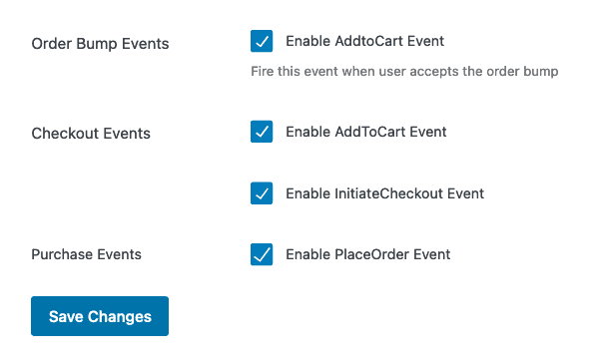
Task: Select the Purchase Events section heading
Action: (86, 254)
